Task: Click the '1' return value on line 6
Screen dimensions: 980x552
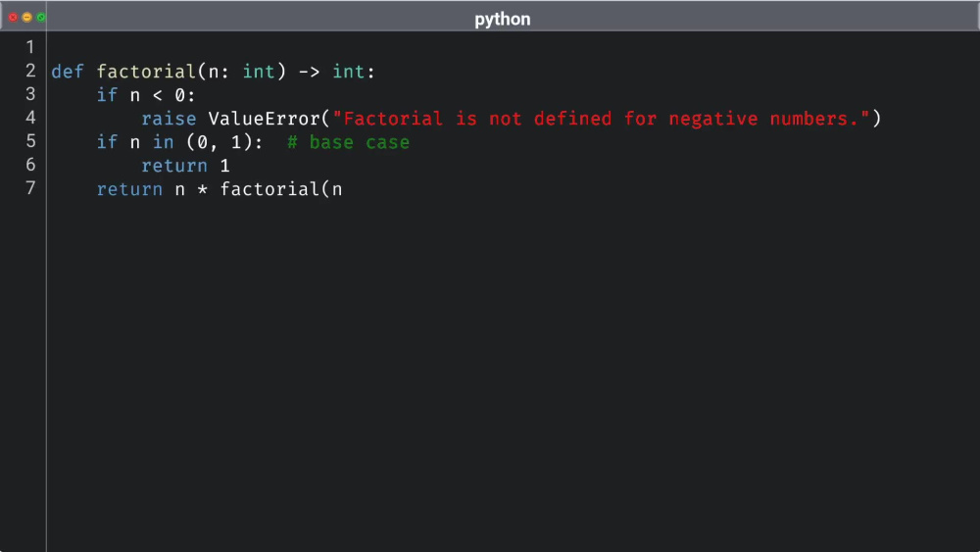Action: (x=225, y=166)
